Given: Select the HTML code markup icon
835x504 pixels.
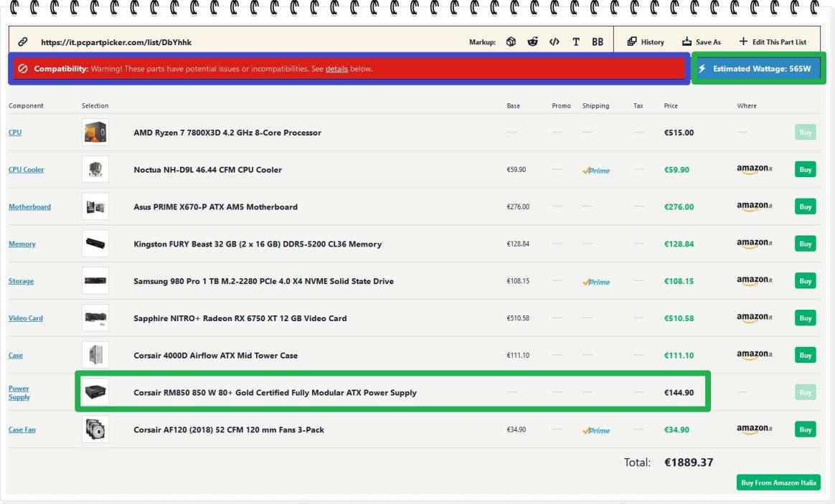Looking at the screenshot, I should click(554, 42).
